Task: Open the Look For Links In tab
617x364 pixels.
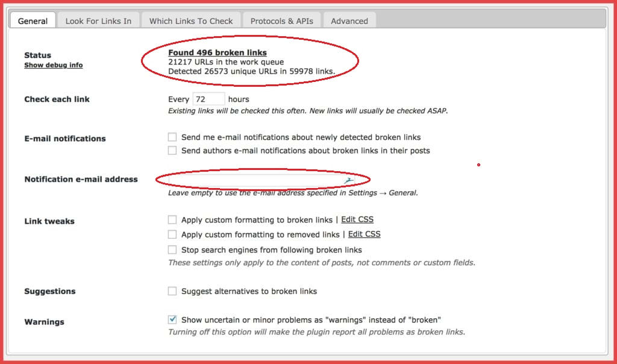Action: pyautogui.click(x=98, y=21)
